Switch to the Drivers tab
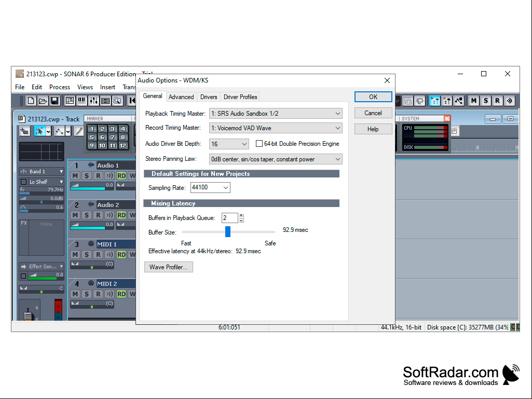The width and height of the screenshot is (532, 399). (209, 97)
